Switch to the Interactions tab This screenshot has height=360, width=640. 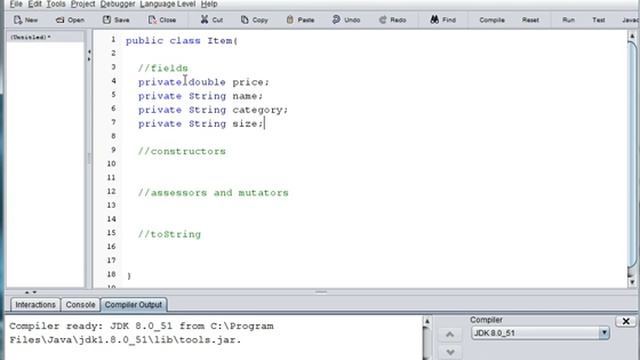click(x=35, y=304)
